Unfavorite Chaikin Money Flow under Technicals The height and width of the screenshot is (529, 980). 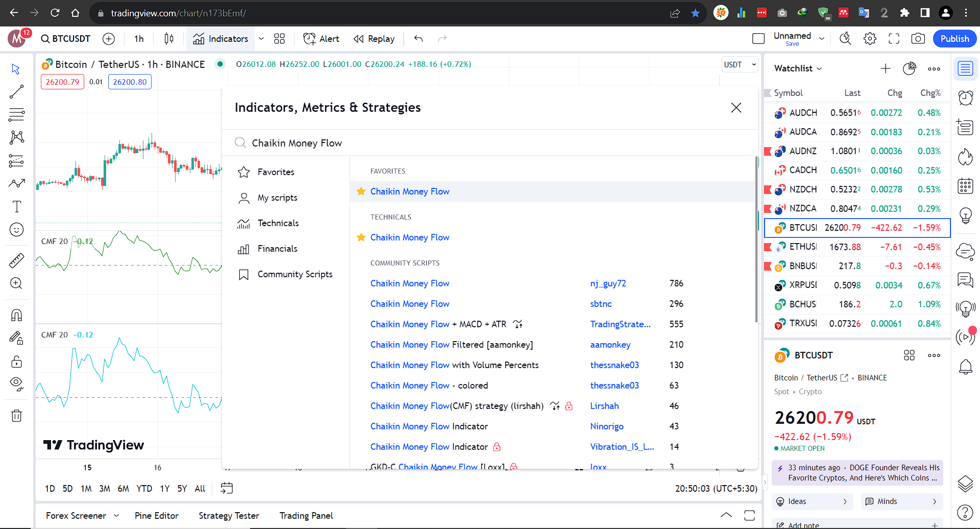(361, 237)
